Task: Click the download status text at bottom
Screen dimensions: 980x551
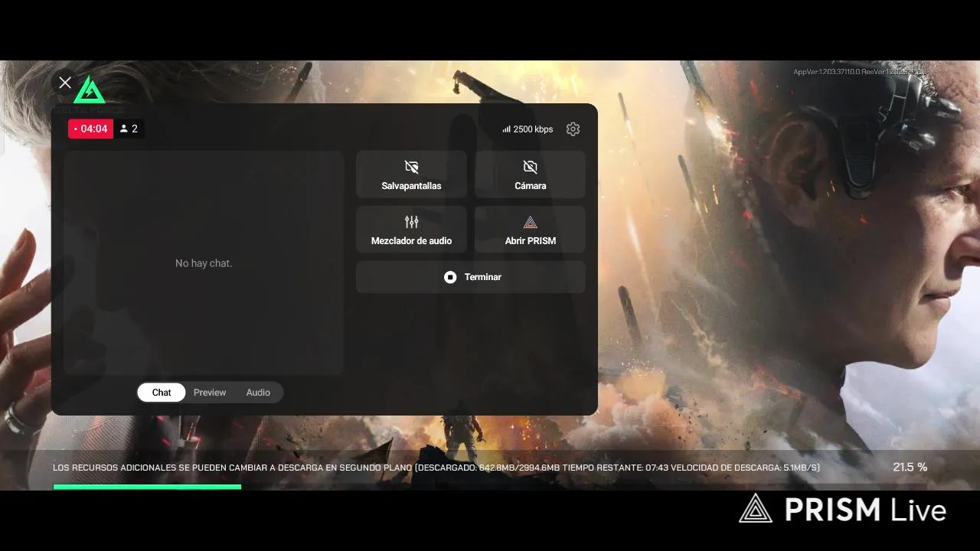Action: pos(436,468)
